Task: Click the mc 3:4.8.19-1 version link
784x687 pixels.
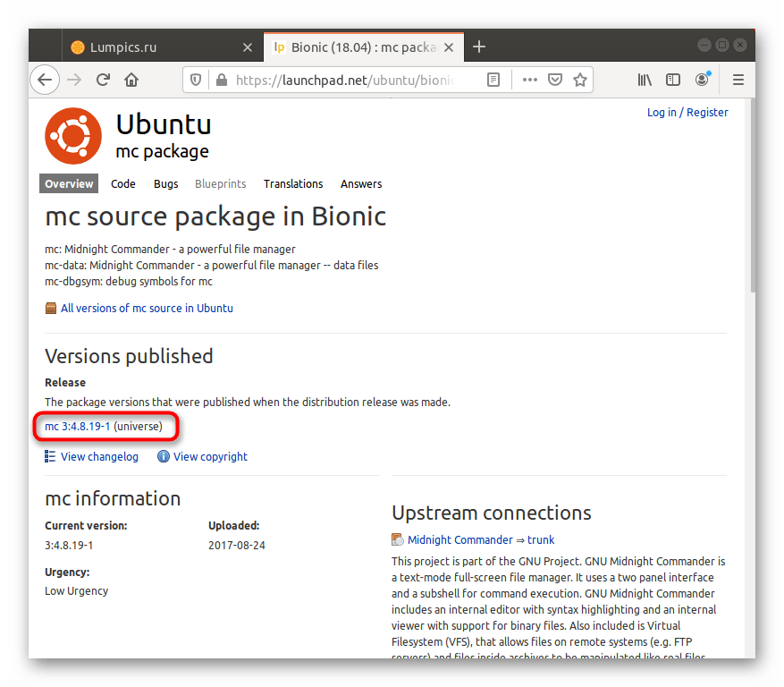Action: pos(77,427)
